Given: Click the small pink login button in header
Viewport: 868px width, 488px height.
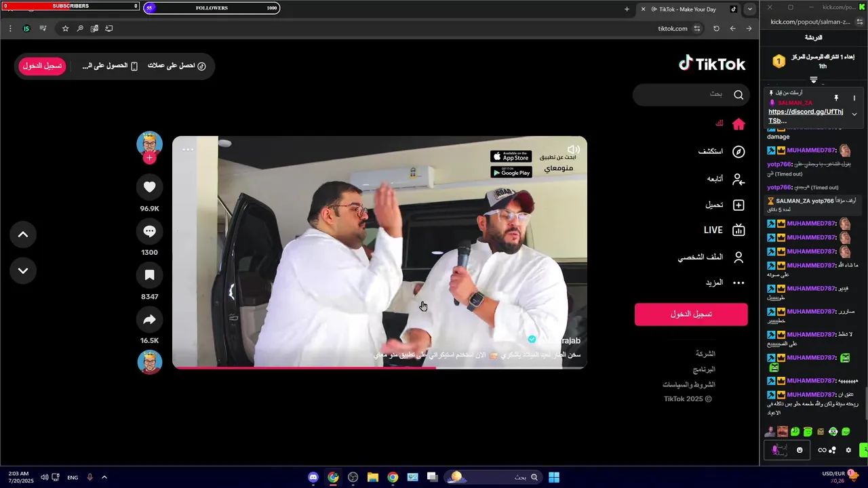Looking at the screenshot, I should tap(42, 66).
